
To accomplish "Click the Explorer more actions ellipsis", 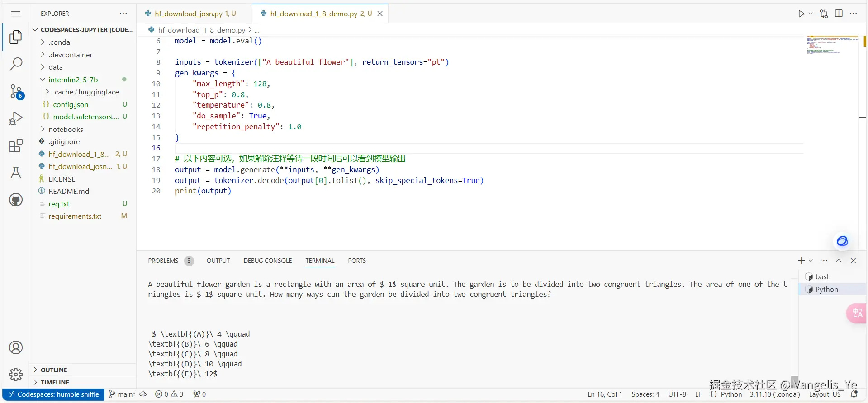I will [x=123, y=14].
